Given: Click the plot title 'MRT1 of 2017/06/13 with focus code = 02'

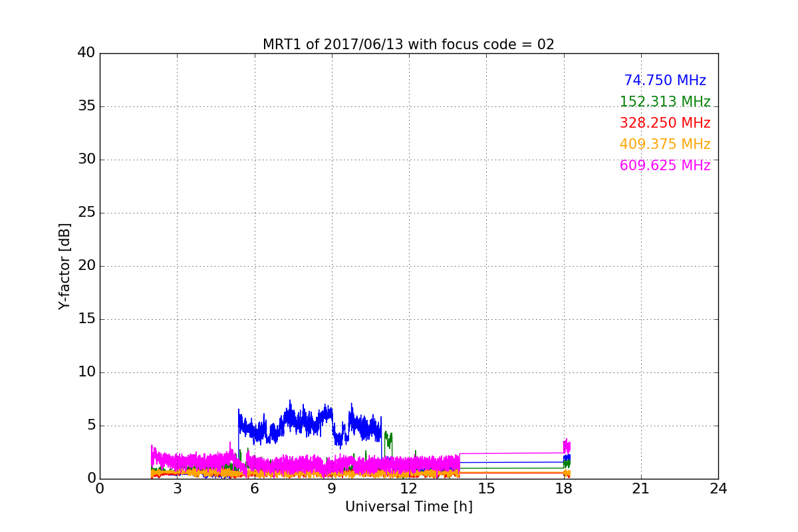Looking at the screenshot, I should click(408, 45).
